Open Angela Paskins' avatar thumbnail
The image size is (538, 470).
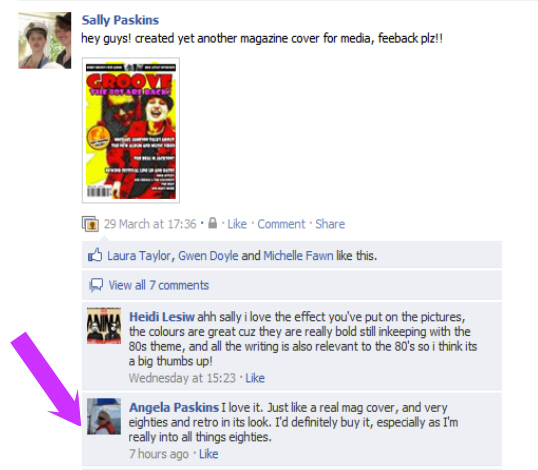pos(104,416)
